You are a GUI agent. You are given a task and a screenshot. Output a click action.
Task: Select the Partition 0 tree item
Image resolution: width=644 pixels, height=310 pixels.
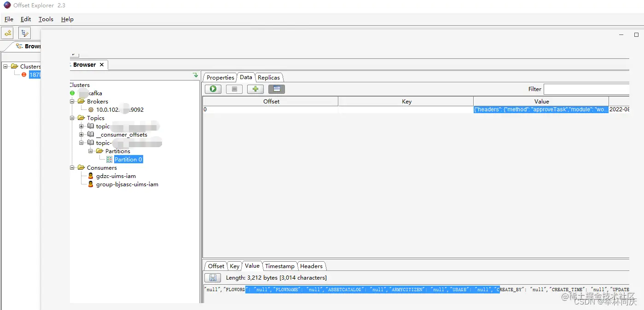pos(128,160)
